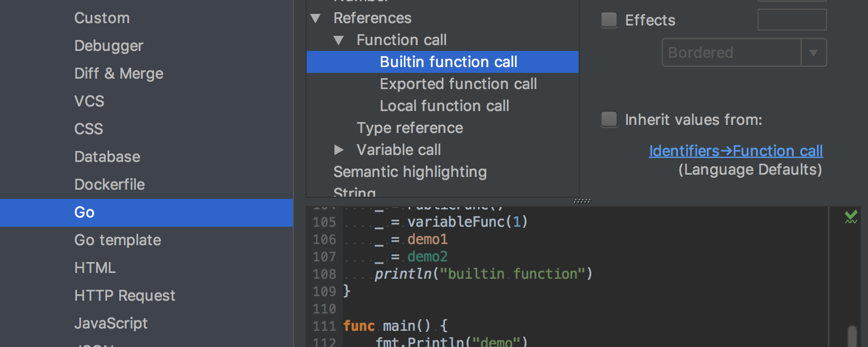
Task: Choose VCS in the settings list
Action: click(89, 101)
